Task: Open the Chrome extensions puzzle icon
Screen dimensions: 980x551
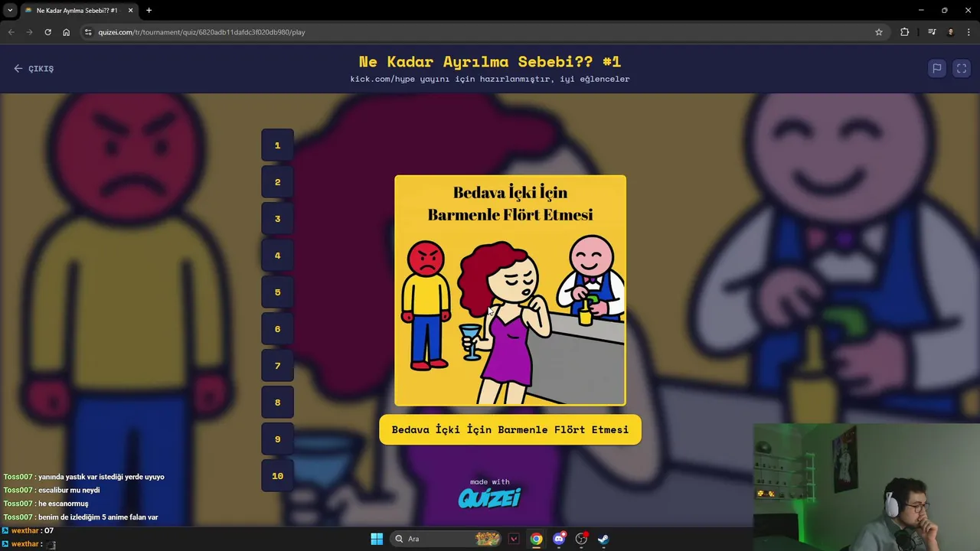Action: [x=905, y=32]
